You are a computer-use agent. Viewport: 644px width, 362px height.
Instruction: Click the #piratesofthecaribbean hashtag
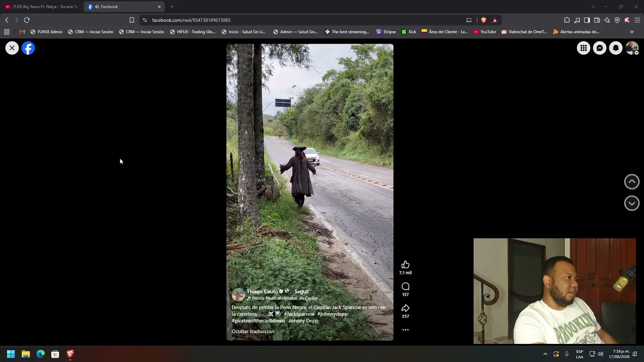[x=258, y=321]
